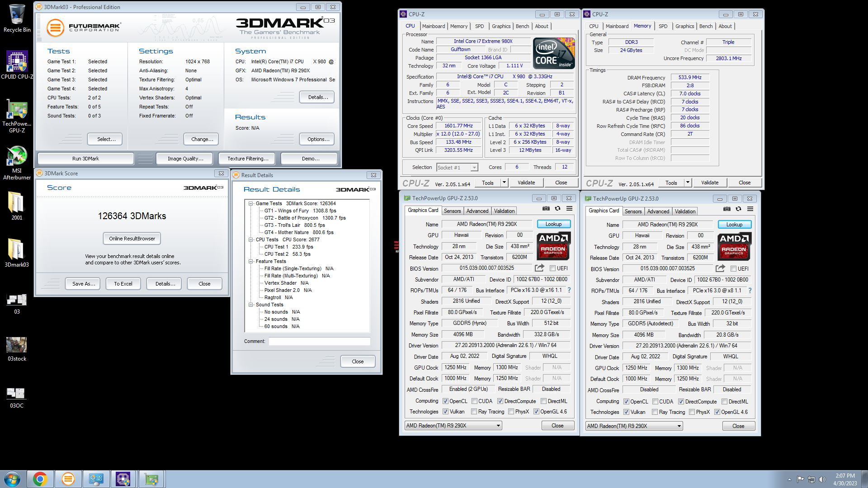
Task: Toggle the DirectCompute checkbox in the left GPU-Z window
Action: pyautogui.click(x=500, y=401)
